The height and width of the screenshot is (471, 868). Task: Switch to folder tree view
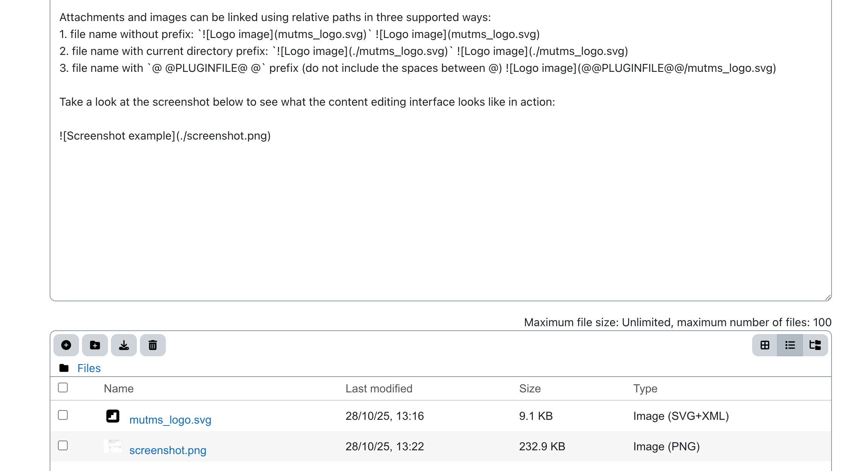815,345
